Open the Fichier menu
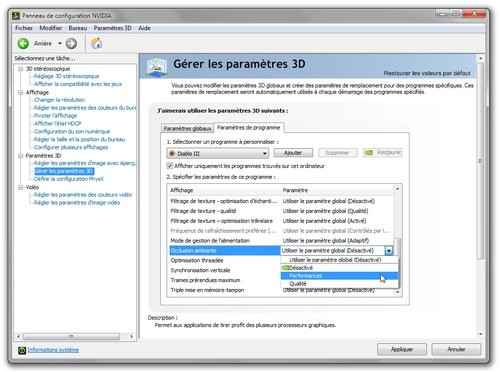The height and width of the screenshot is (372, 500). pos(24,28)
